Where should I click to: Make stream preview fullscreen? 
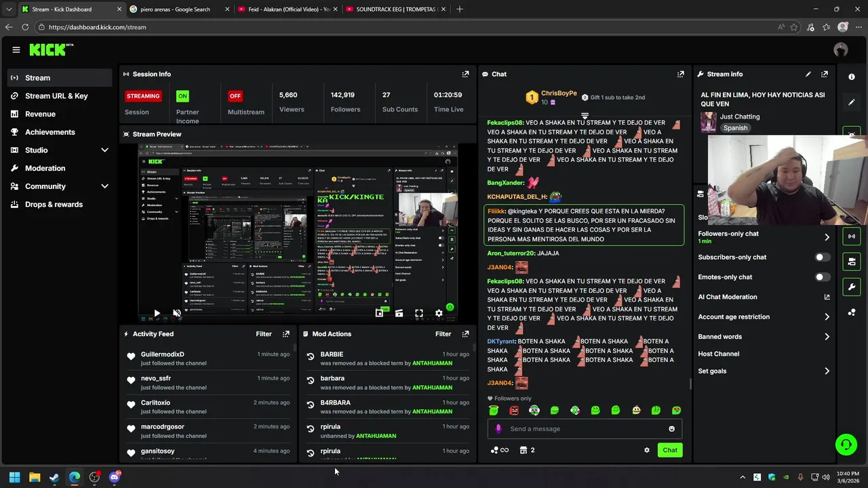[419, 313]
